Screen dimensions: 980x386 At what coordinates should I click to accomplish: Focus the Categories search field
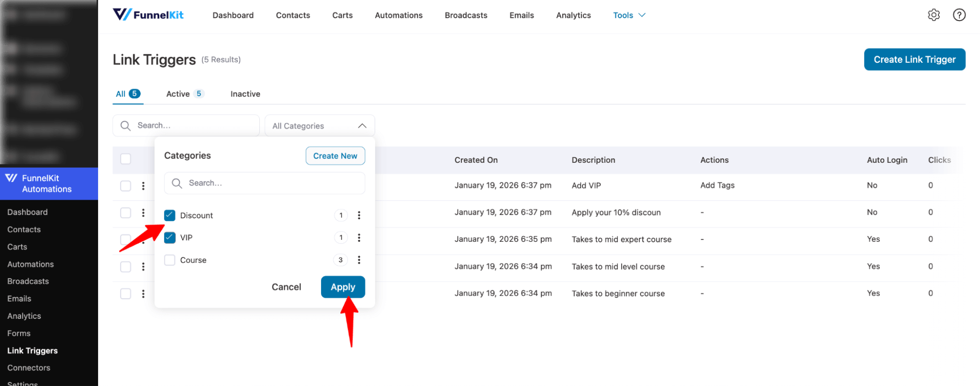[264, 183]
